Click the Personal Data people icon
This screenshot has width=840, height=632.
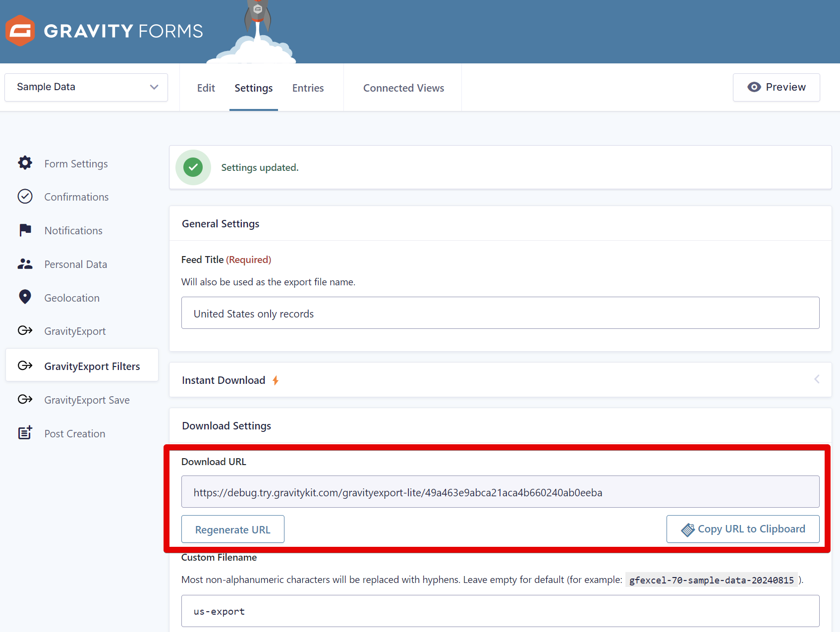click(25, 264)
